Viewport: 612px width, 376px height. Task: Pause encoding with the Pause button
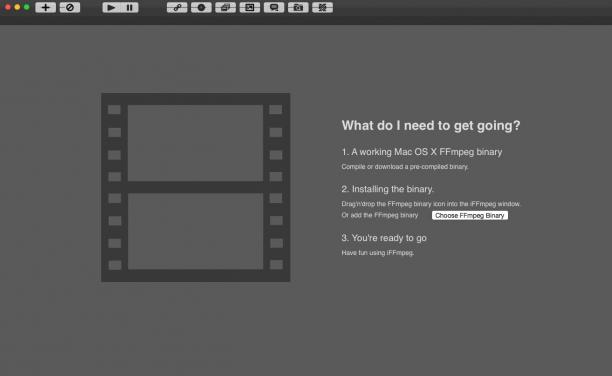[x=130, y=7]
